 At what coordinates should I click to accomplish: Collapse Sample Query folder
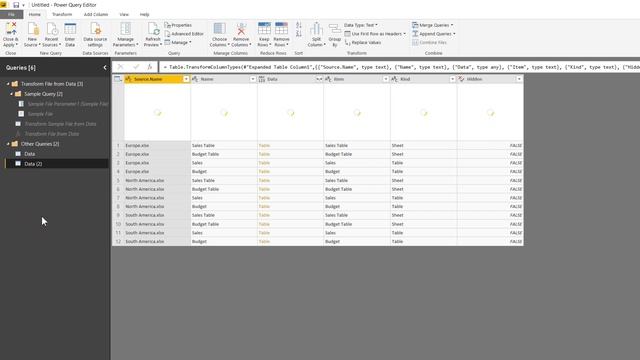point(11,94)
